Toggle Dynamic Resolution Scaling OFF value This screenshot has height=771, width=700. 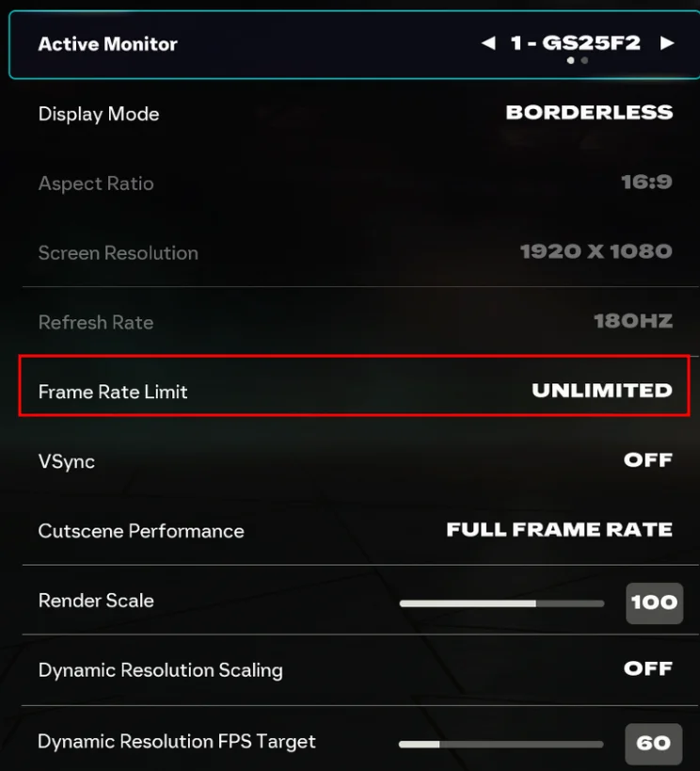(x=647, y=669)
